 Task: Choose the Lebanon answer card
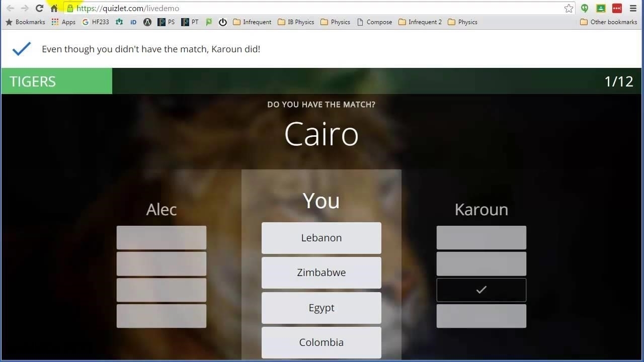coord(321,238)
